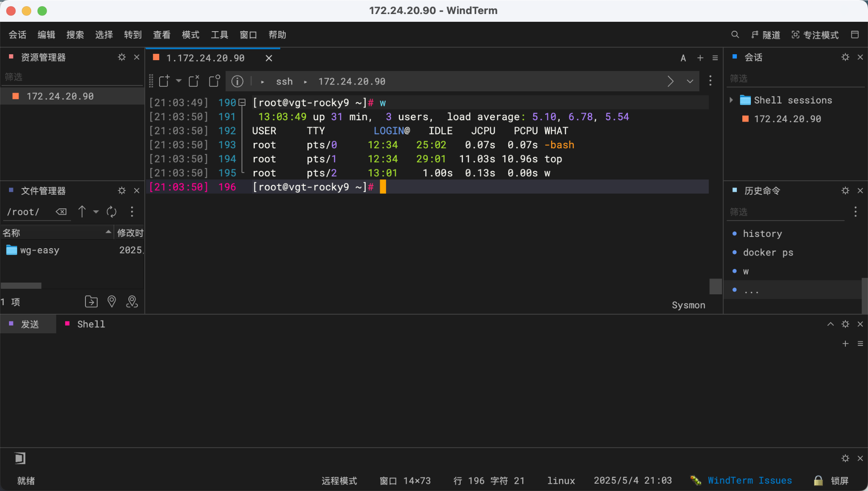Open the new session dropdown arrow
This screenshot has width=868, height=491.
click(179, 81)
